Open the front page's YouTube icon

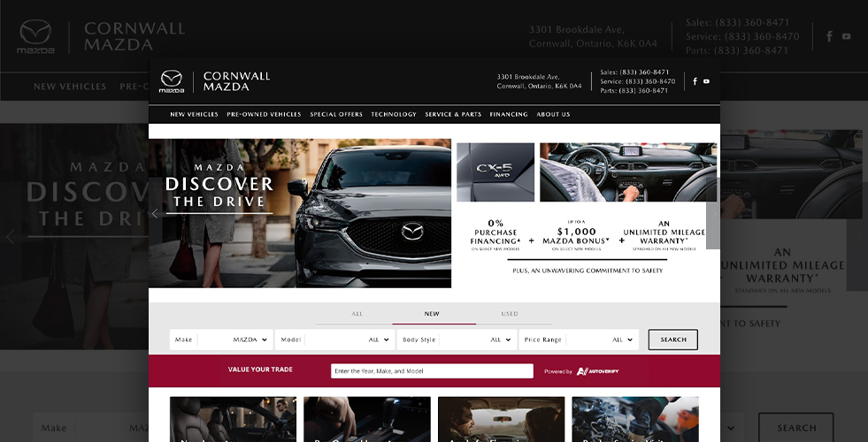(x=706, y=81)
